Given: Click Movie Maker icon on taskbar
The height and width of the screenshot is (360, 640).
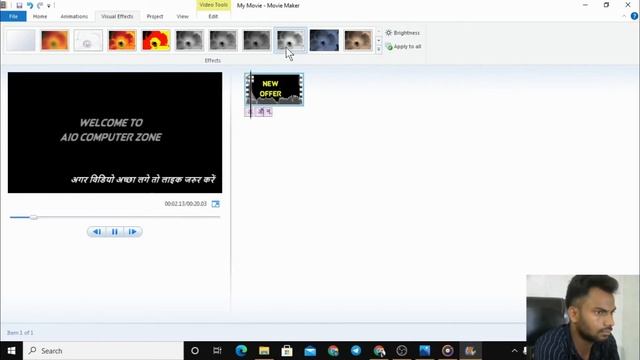Looking at the screenshot, I should pos(470,351).
